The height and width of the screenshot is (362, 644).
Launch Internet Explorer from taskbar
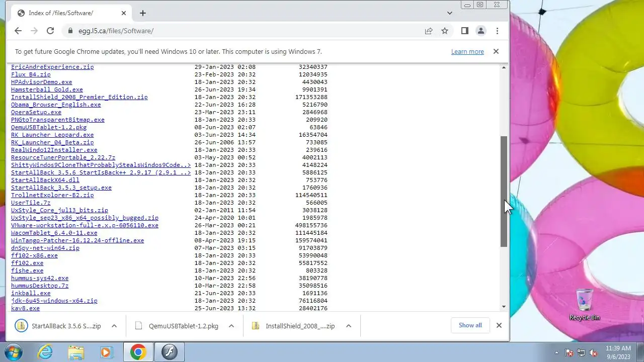tap(45, 352)
